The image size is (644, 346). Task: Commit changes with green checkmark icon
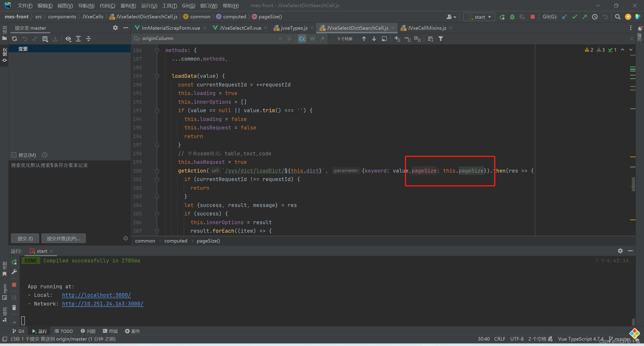574,17
